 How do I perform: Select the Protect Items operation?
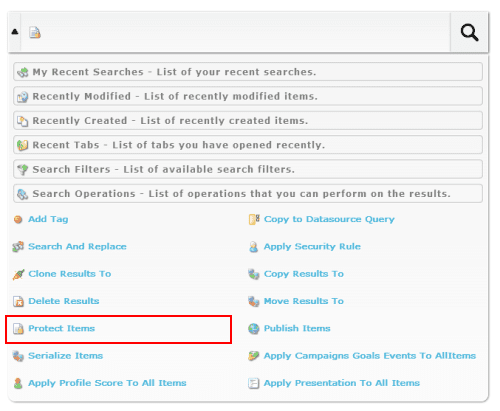(x=62, y=328)
